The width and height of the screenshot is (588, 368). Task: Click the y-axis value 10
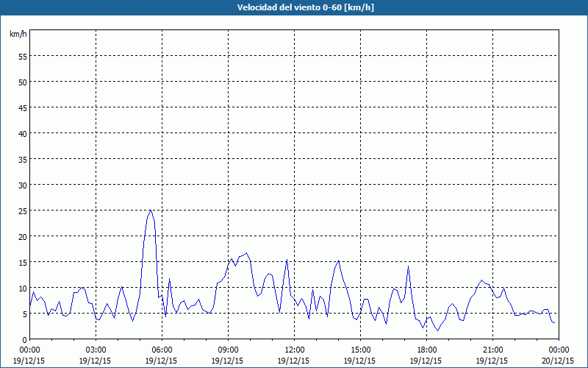click(x=23, y=289)
